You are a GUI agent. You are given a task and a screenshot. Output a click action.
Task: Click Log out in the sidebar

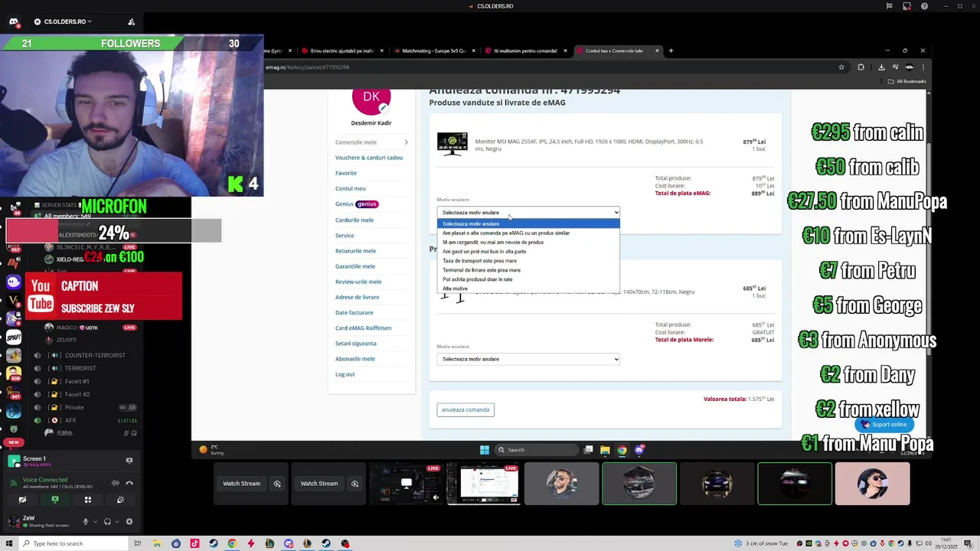345,374
